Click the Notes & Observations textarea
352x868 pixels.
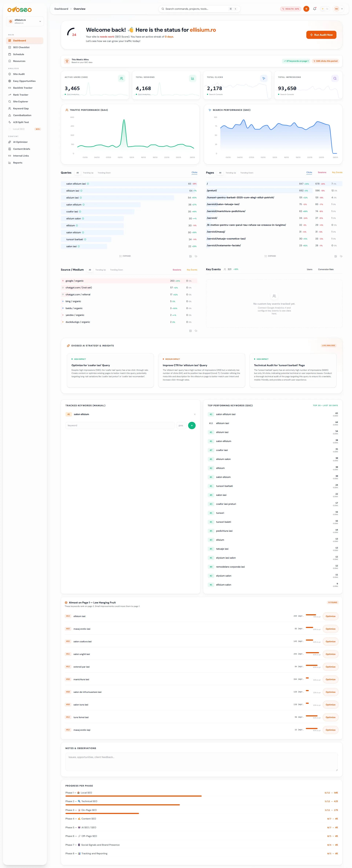(x=201, y=761)
